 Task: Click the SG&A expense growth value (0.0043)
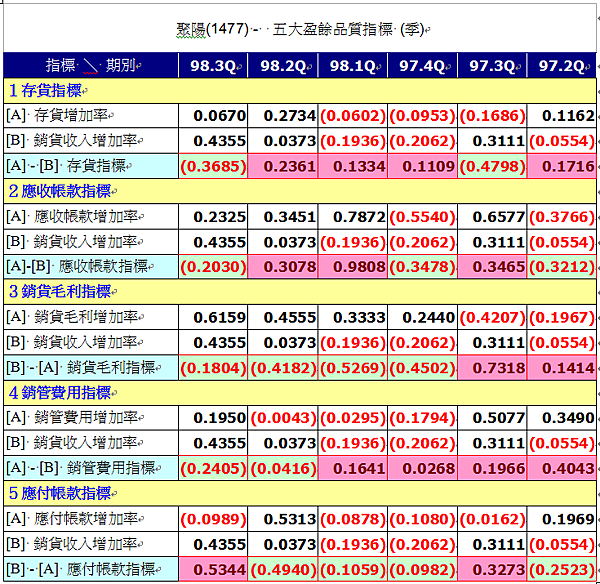283,418
